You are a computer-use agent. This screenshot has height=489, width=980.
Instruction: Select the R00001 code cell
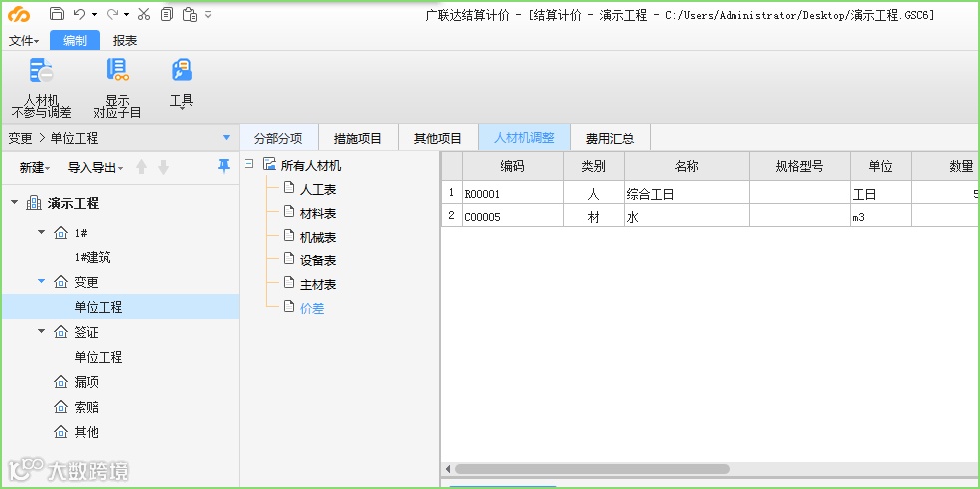point(513,194)
